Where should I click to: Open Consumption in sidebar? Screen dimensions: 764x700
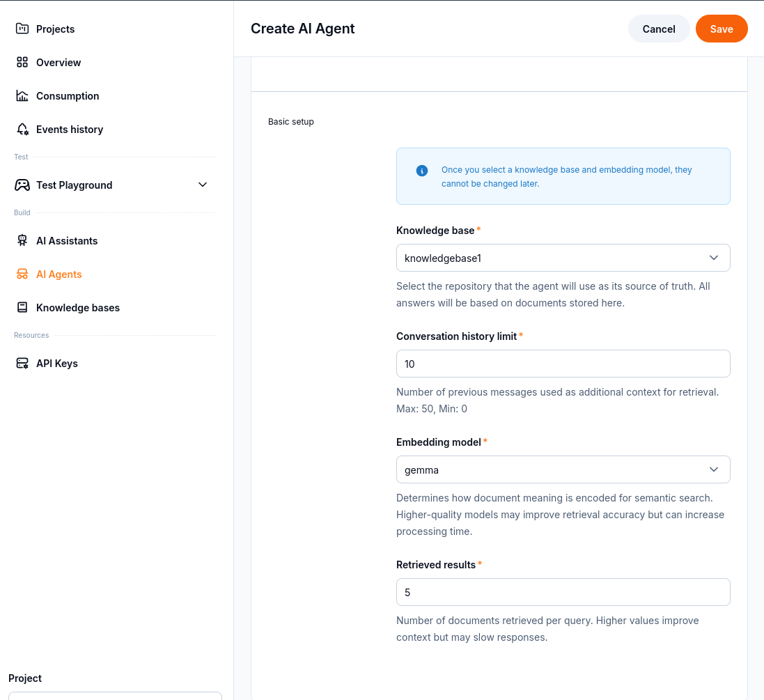coord(68,95)
